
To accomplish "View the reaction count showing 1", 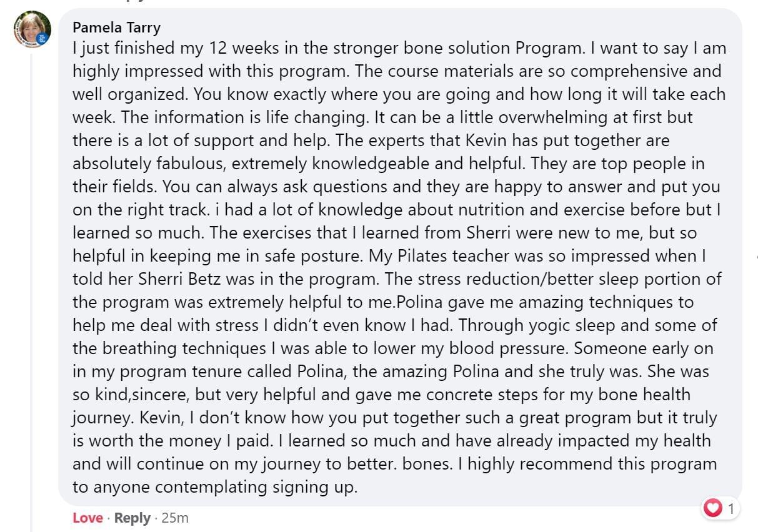I will [731, 508].
